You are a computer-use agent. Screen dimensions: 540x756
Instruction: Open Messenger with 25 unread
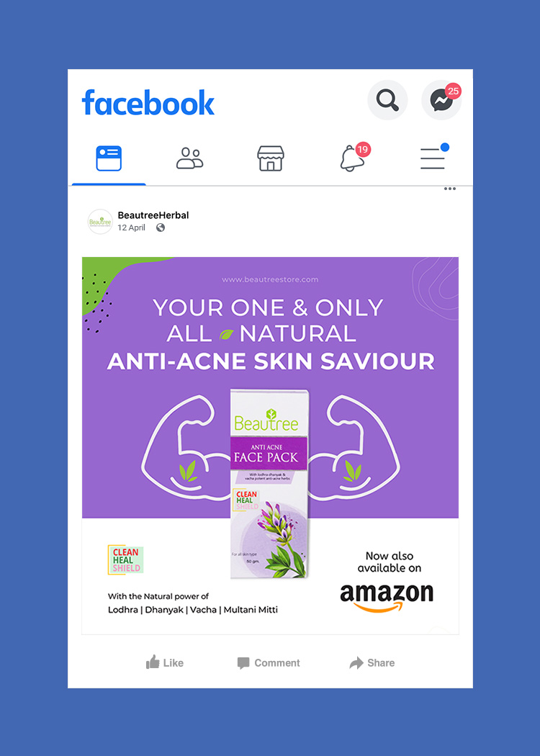click(441, 100)
